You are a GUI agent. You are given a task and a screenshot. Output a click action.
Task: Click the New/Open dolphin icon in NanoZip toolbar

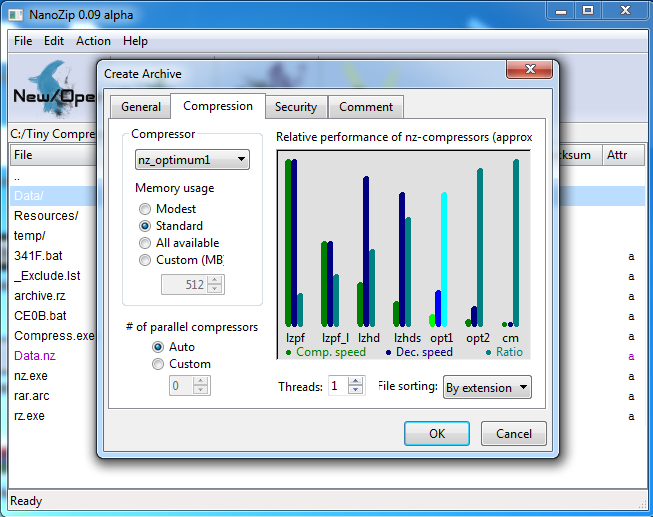point(54,88)
